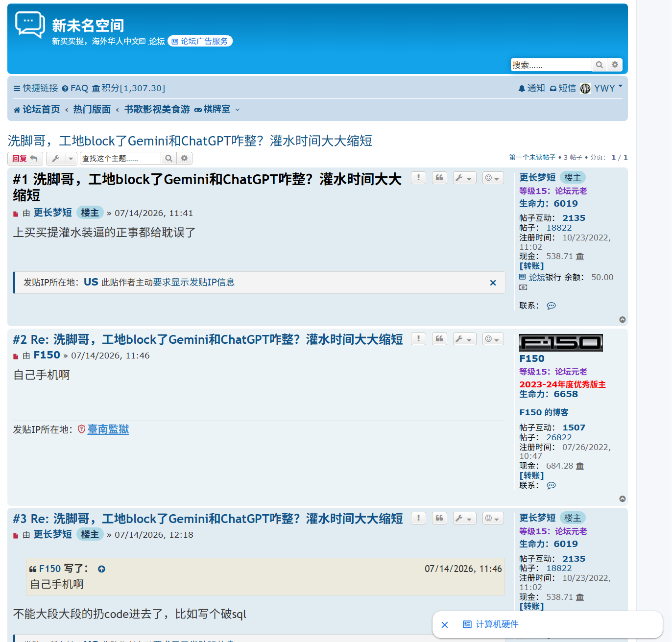Screen dimensions: 672x642
Task: Close the 计算机硬件 popup
Action: pos(445,625)
